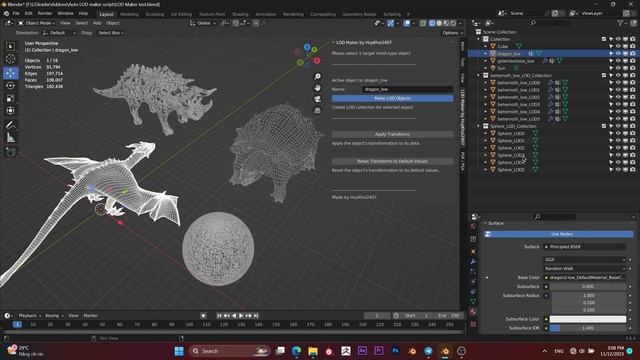The height and width of the screenshot is (360, 640).
Task: Select the Add Cube tool
Action: 11,152
